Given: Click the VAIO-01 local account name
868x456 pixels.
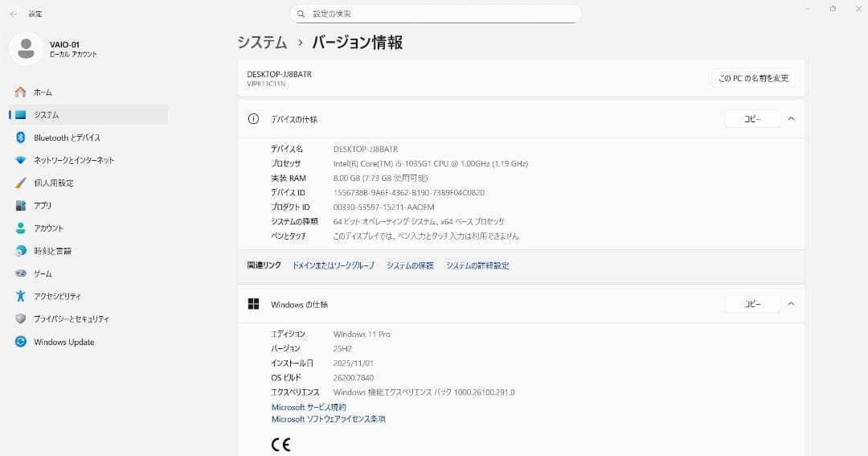Looking at the screenshot, I should pyautogui.click(x=65, y=44).
